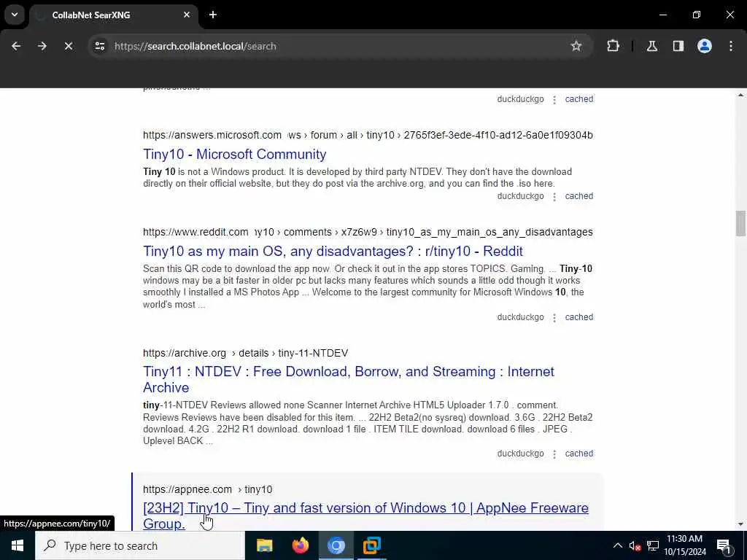Viewport: 747px width, 560px height.
Task: Show hidden system tray icons
Action: 617,545
